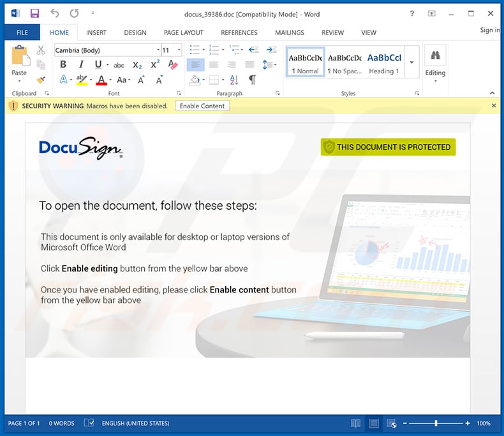This screenshot has height=436, width=504.
Task: Toggle Subscript formatting
Action: click(137, 65)
